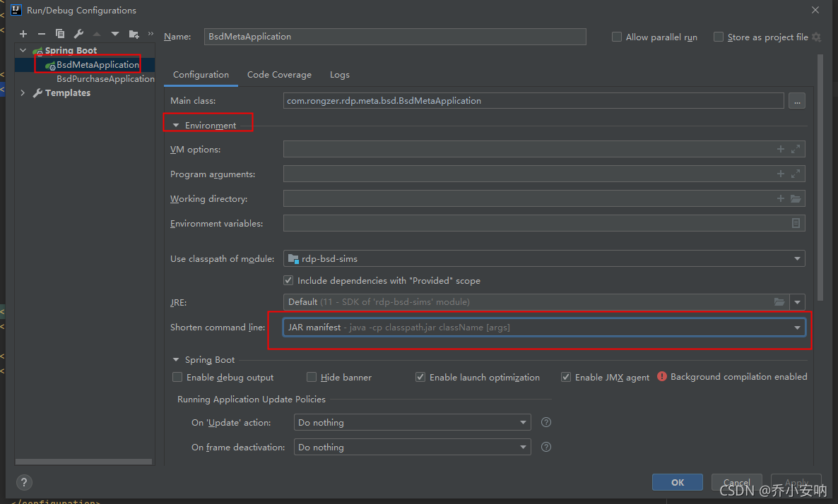Screen dimensions: 838x504
Task: Create new folder in configurations toolbar
Action: pyautogui.click(x=134, y=34)
